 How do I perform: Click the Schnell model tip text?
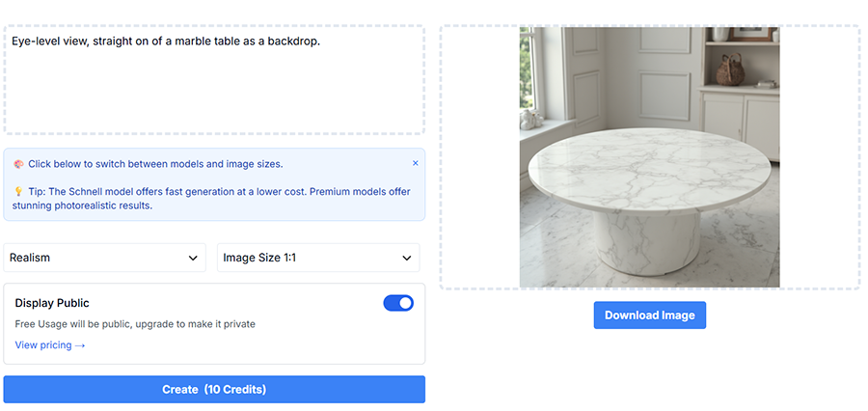pyautogui.click(x=212, y=199)
